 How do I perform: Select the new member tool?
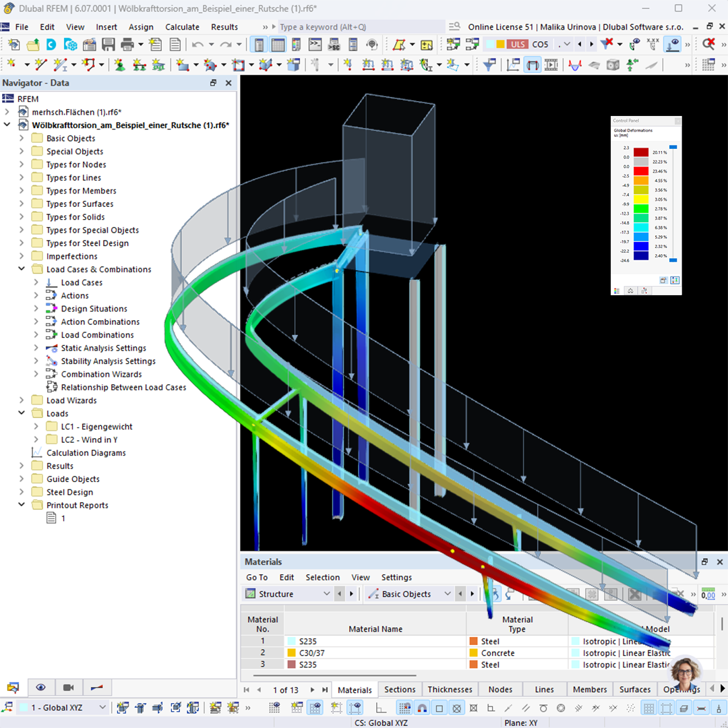(x=61, y=65)
